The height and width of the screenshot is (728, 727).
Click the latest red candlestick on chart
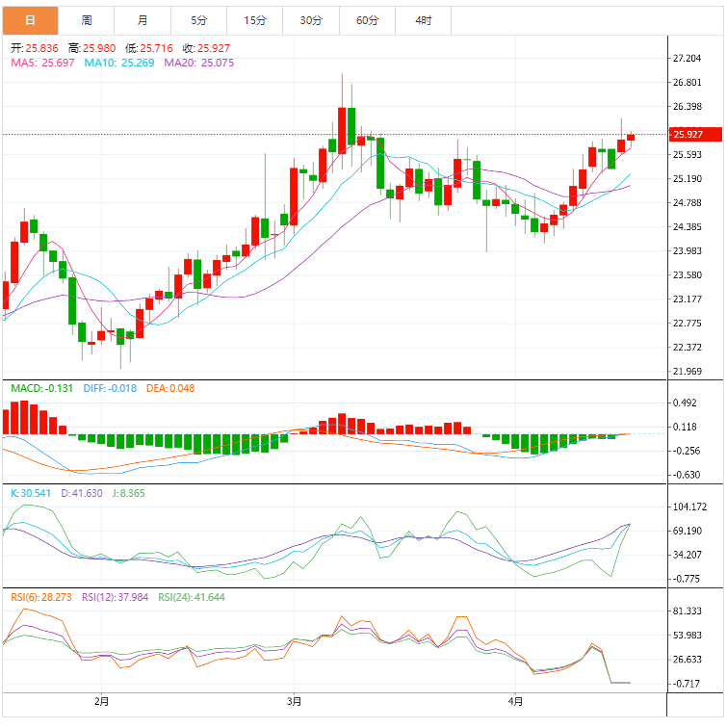coord(631,138)
